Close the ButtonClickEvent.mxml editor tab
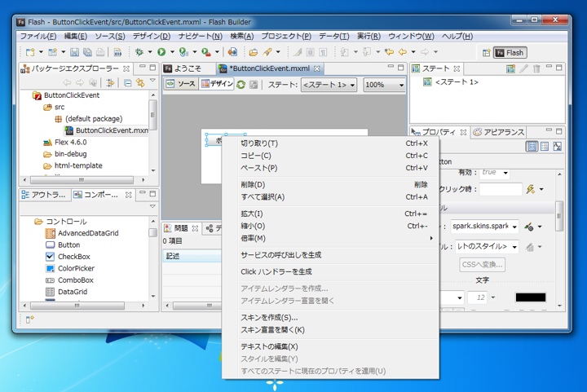 (316, 68)
